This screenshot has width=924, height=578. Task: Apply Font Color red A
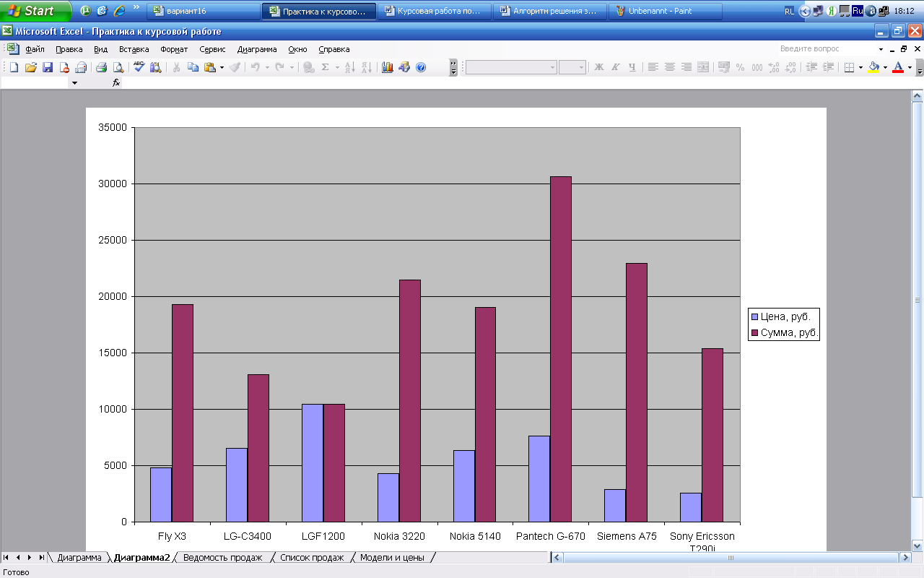click(x=898, y=67)
